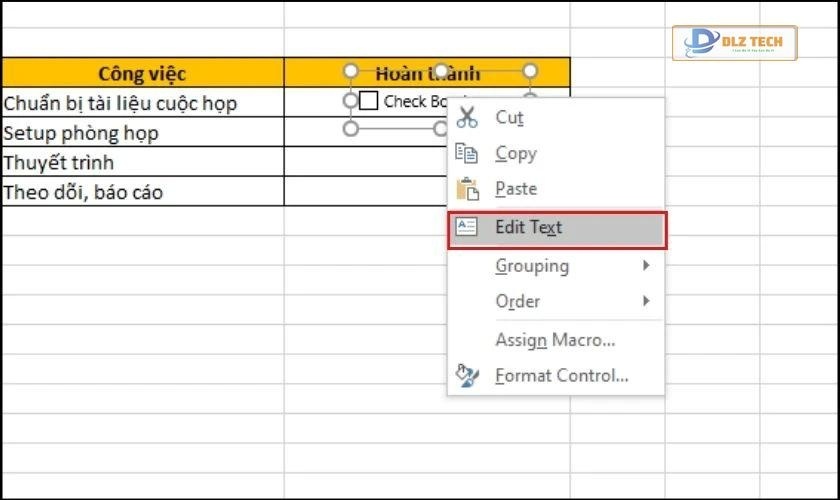
Task: Click the top-left resize handle of checkbox control
Action: pyautogui.click(x=350, y=71)
